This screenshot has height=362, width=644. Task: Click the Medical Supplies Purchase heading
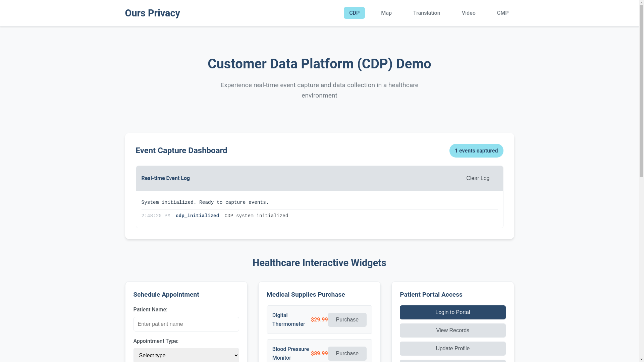point(306,295)
